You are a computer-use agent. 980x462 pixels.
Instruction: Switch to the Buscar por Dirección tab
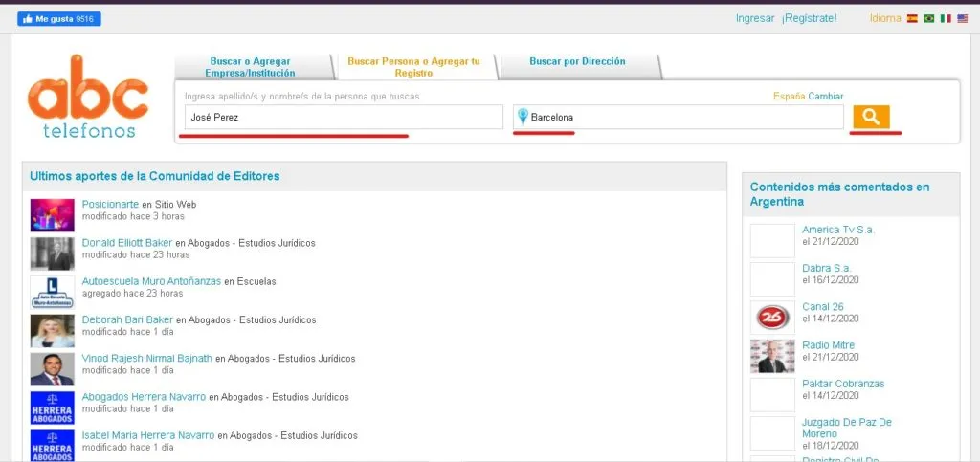pos(577,61)
